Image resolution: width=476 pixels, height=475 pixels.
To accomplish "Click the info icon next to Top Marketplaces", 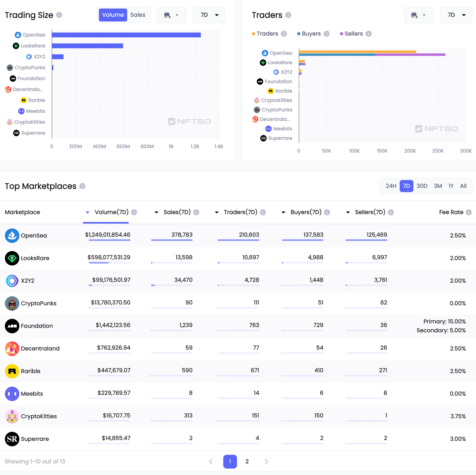I will [x=82, y=186].
